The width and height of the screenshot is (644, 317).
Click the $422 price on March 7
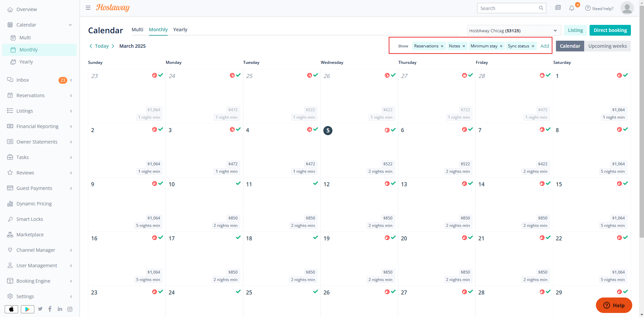[542, 164]
